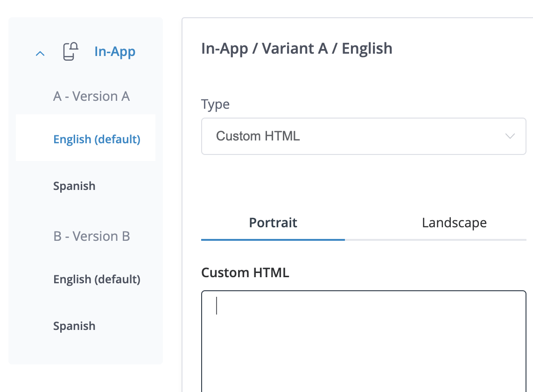This screenshot has width=533, height=392.
Task: Open Spanish under Version A
Action: [74, 186]
